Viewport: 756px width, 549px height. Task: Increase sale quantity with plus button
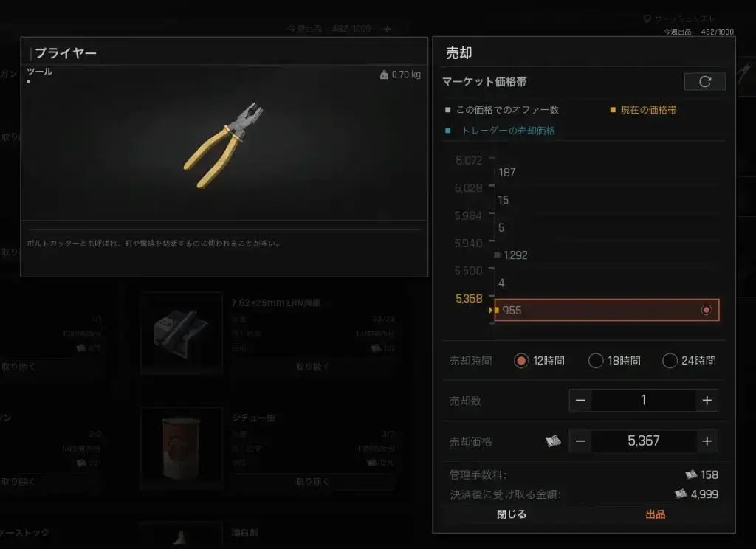point(707,400)
